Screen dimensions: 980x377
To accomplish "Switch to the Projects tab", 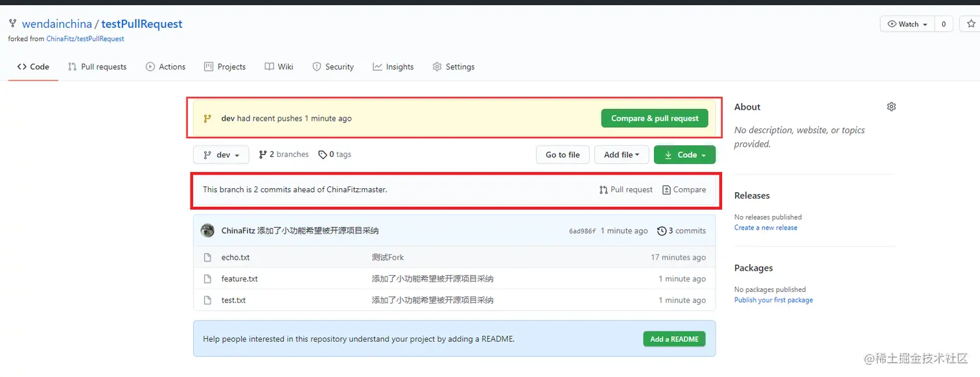I will [225, 67].
